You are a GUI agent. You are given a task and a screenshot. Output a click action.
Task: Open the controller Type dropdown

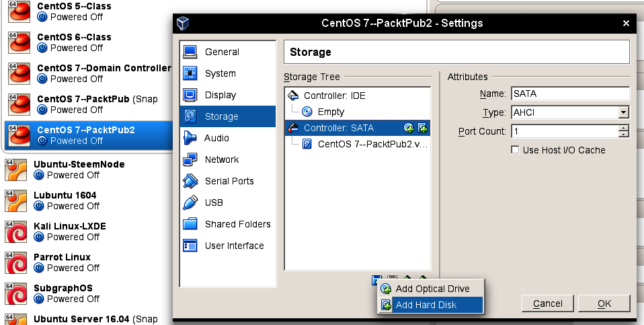click(x=623, y=112)
